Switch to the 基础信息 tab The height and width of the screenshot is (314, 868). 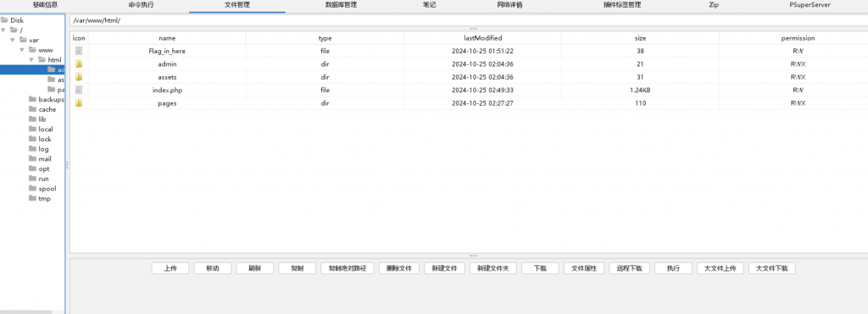point(45,5)
